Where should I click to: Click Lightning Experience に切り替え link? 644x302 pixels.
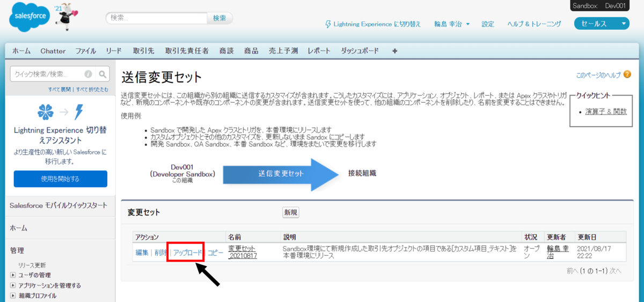[377, 24]
